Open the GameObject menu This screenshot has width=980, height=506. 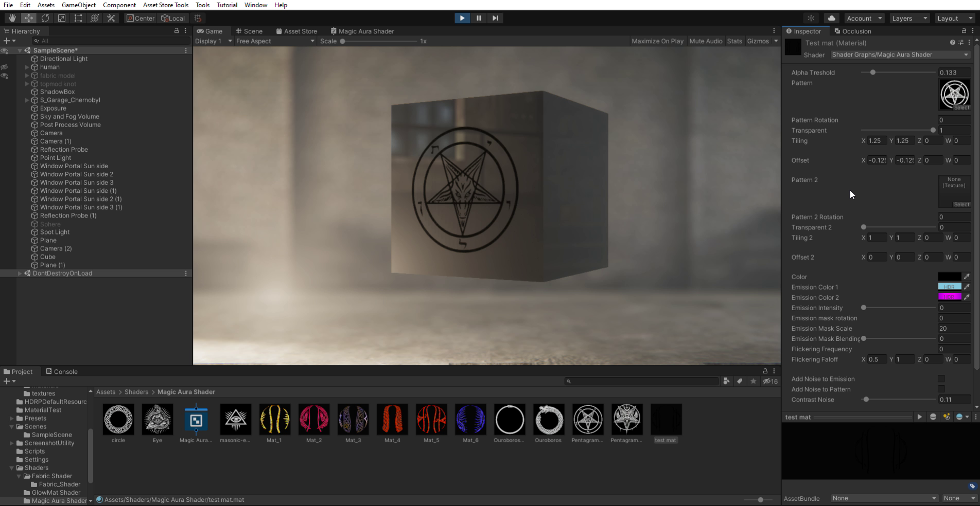(x=79, y=5)
